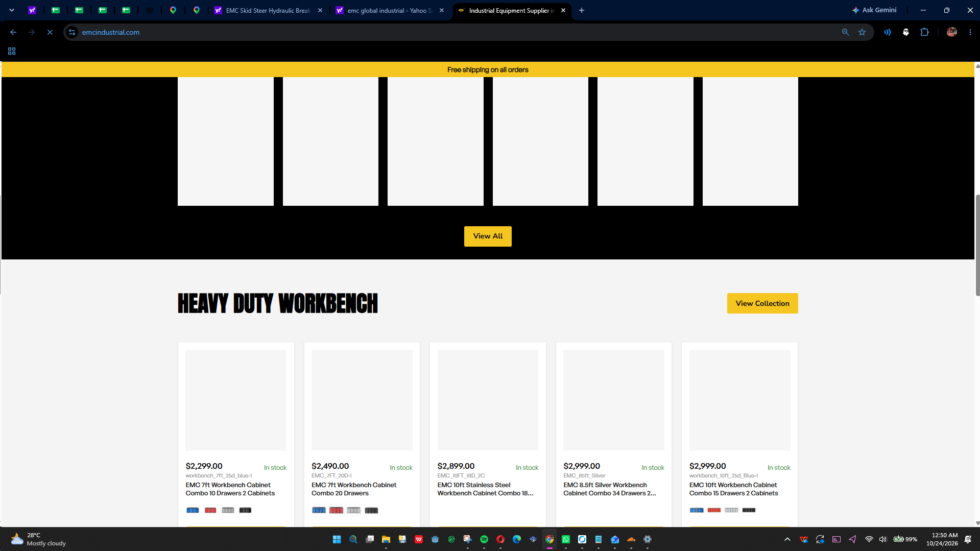
Task: Open the page zoom magnifier icon
Action: [x=845, y=32]
